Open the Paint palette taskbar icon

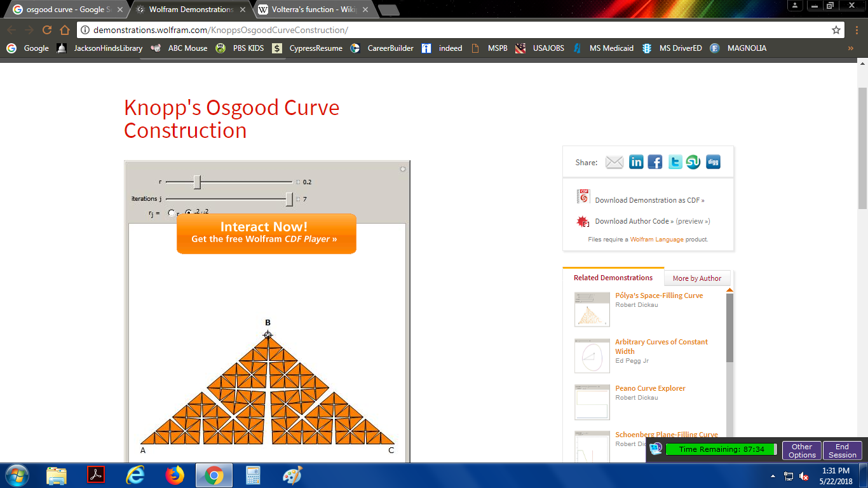coord(293,475)
